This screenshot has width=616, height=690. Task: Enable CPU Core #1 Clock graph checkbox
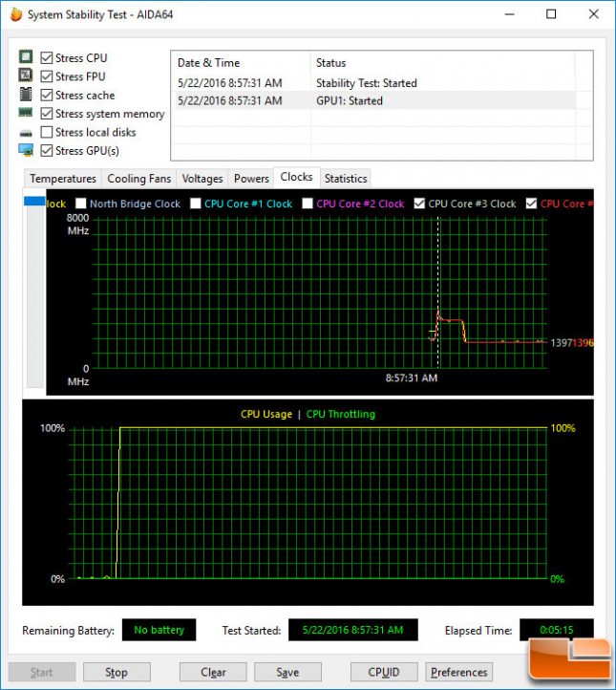195,204
